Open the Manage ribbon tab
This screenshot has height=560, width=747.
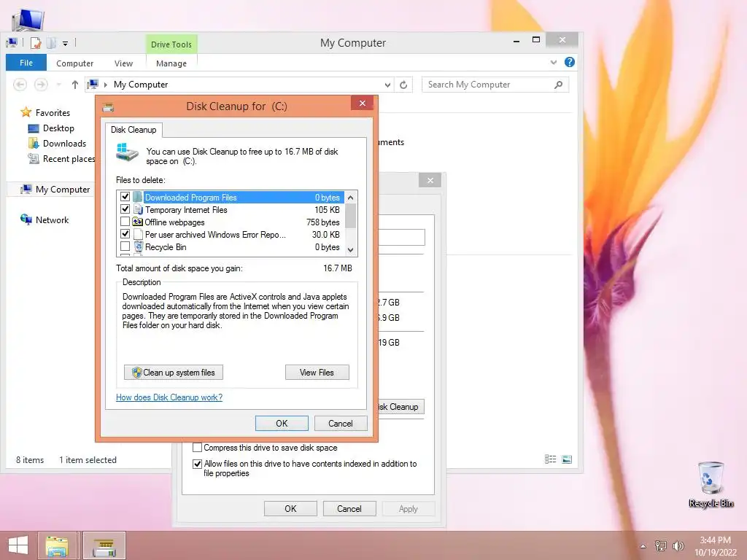click(171, 63)
